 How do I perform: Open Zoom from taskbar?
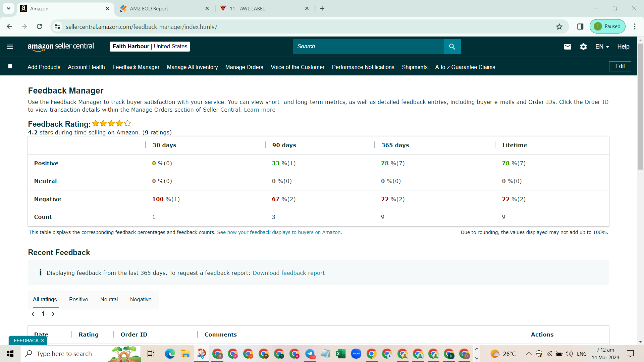[356, 354]
